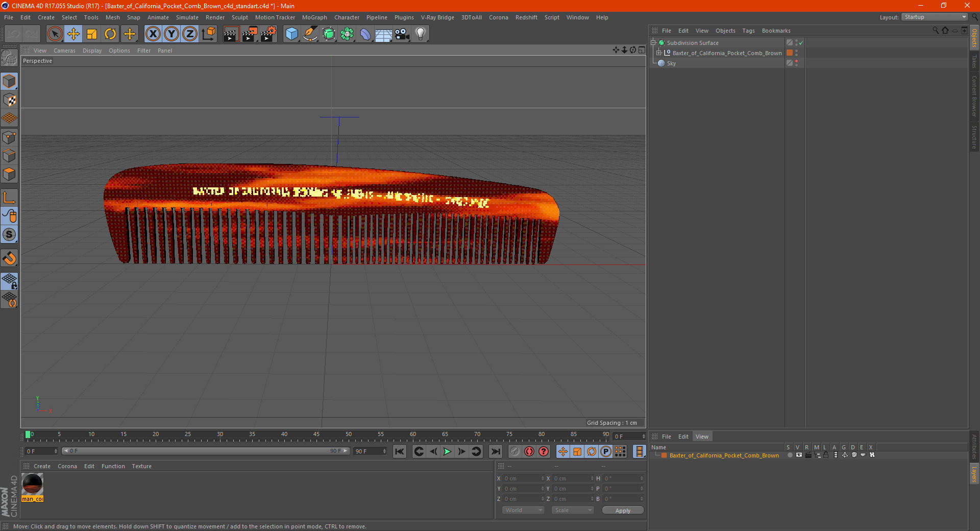Image resolution: width=980 pixels, height=531 pixels.
Task: Expand Baxter_of_California_Pocket_Comb_Brown object tree
Action: (x=659, y=53)
